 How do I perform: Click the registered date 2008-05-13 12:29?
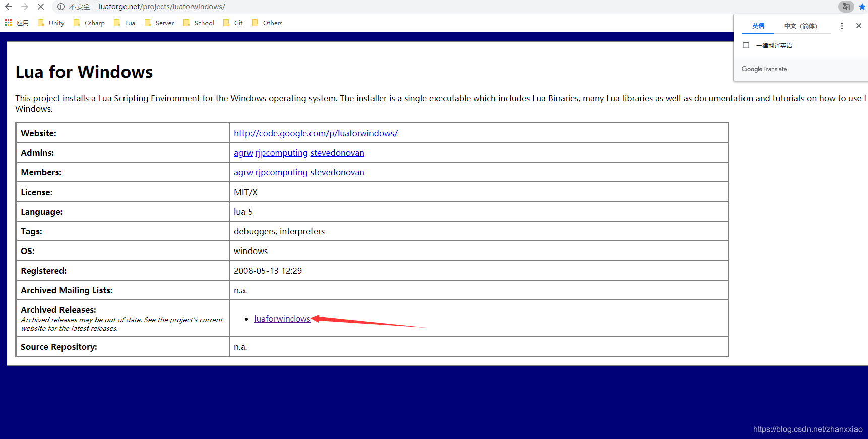268,271
